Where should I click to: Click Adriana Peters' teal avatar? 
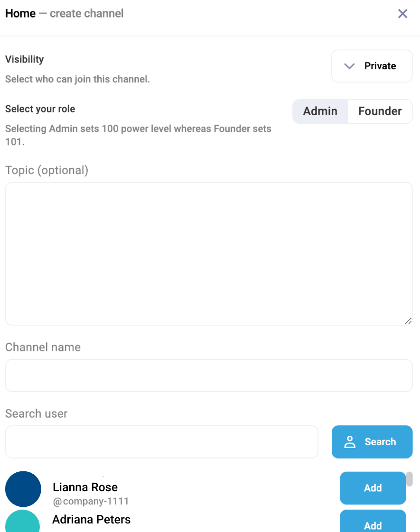[23, 522]
